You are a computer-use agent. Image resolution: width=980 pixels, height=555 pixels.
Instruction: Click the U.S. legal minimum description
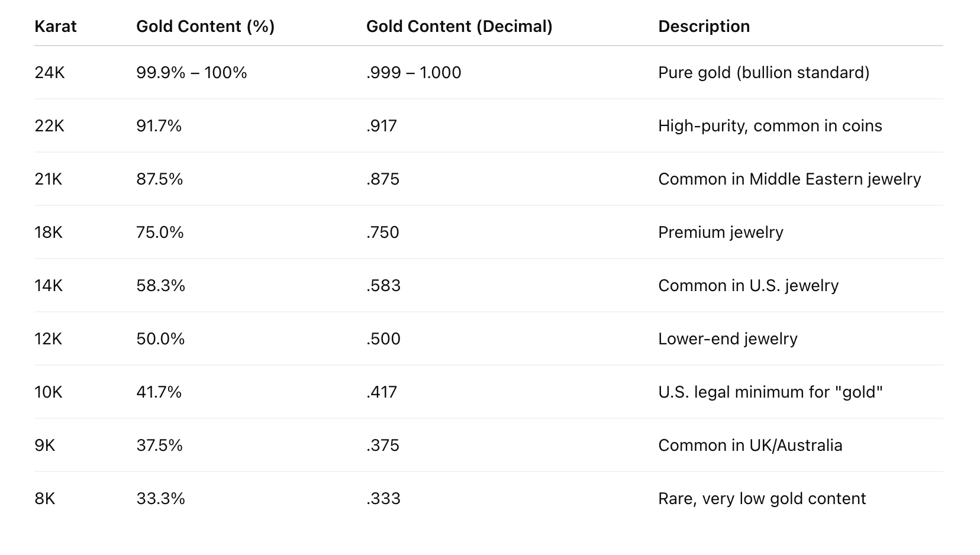click(x=770, y=392)
